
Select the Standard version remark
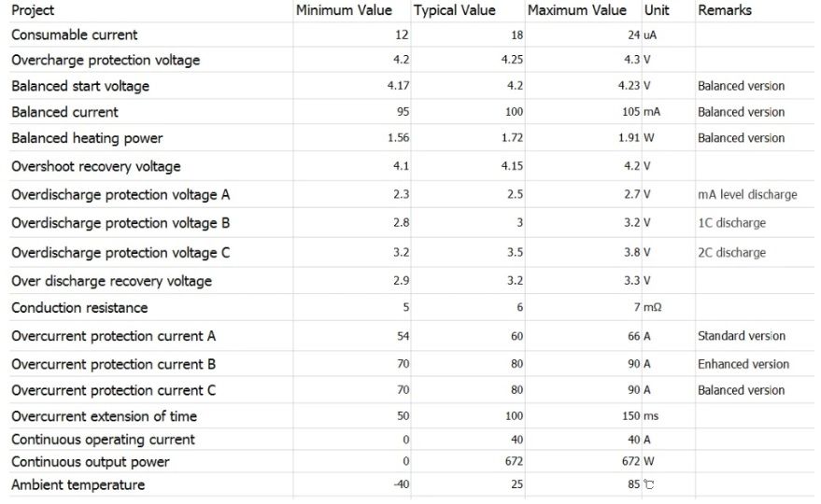coord(742,335)
